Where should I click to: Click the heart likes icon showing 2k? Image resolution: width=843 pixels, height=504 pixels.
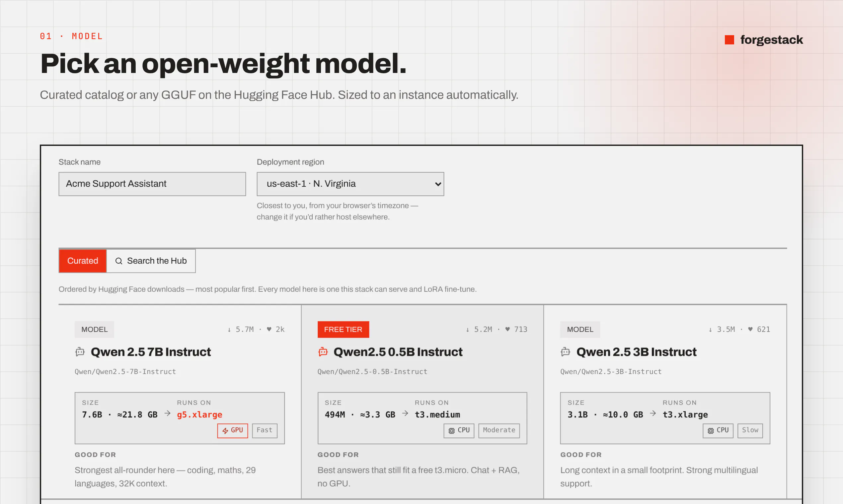coord(269,329)
